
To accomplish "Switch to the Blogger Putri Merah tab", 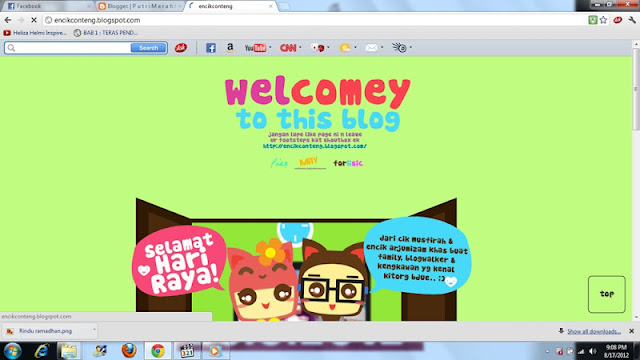I will (140, 6).
